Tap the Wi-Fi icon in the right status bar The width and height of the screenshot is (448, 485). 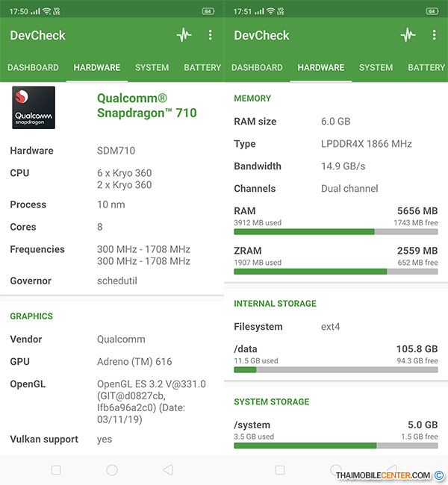point(270,11)
